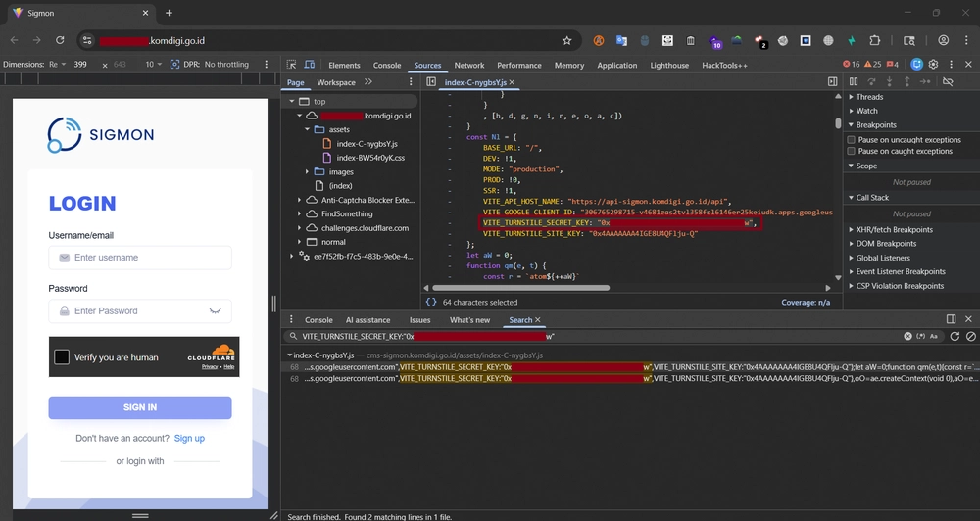Click the deactivate breakpoints icon
980x521 pixels.
click(948, 82)
